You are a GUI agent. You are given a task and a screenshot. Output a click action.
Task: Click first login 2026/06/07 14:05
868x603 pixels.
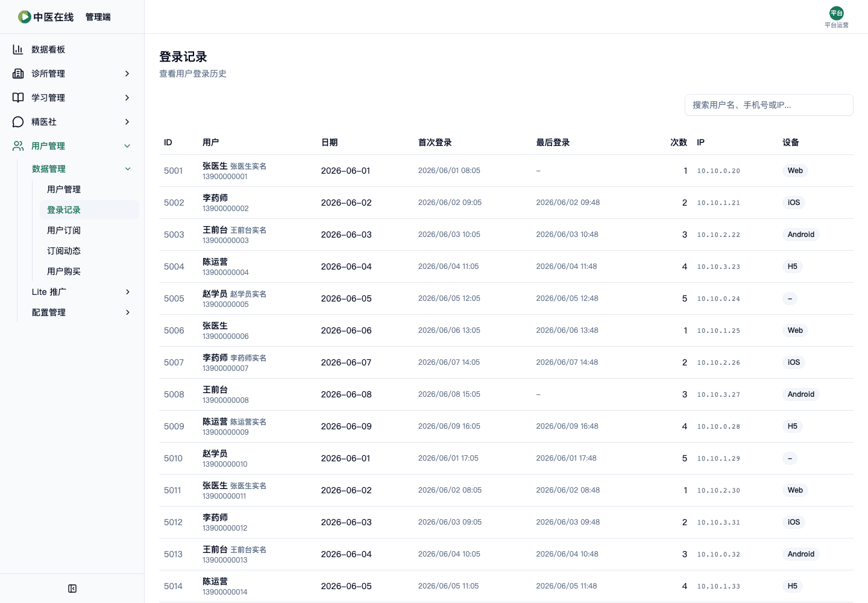pos(449,362)
